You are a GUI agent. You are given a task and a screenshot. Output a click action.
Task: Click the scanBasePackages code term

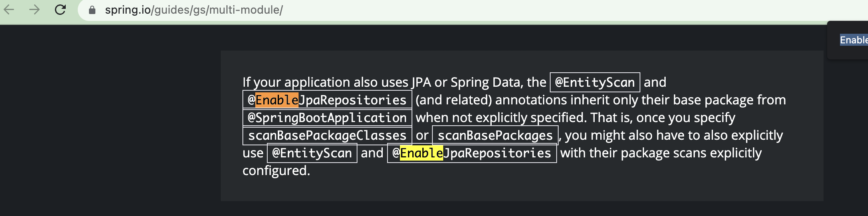click(x=495, y=135)
